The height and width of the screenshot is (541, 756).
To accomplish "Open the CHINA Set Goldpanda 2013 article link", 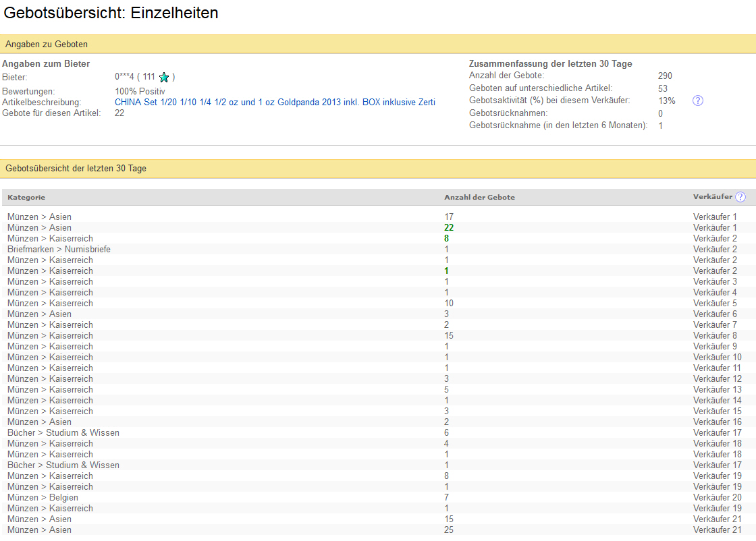I will 275,102.
